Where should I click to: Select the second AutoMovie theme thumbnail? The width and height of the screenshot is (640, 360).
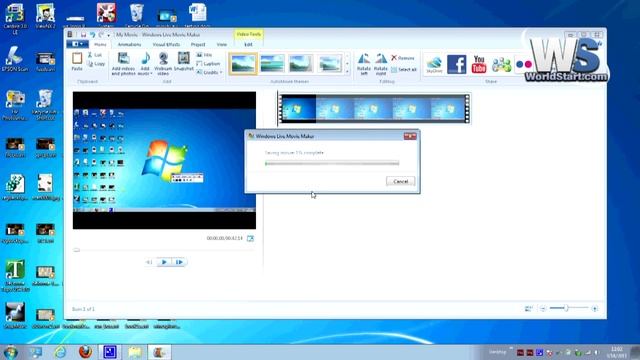pyautogui.click(x=272, y=63)
